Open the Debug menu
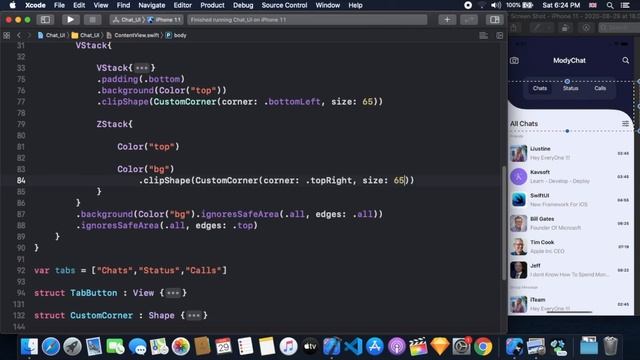The width and height of the screenshot is (640, 360). point(243,5)
